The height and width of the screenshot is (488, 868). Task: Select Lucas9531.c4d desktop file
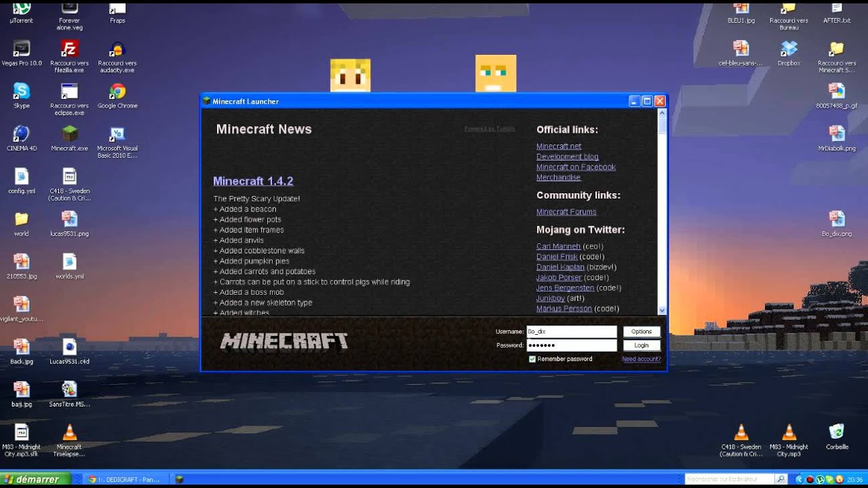pyautogui.click(x=69, y=352)
